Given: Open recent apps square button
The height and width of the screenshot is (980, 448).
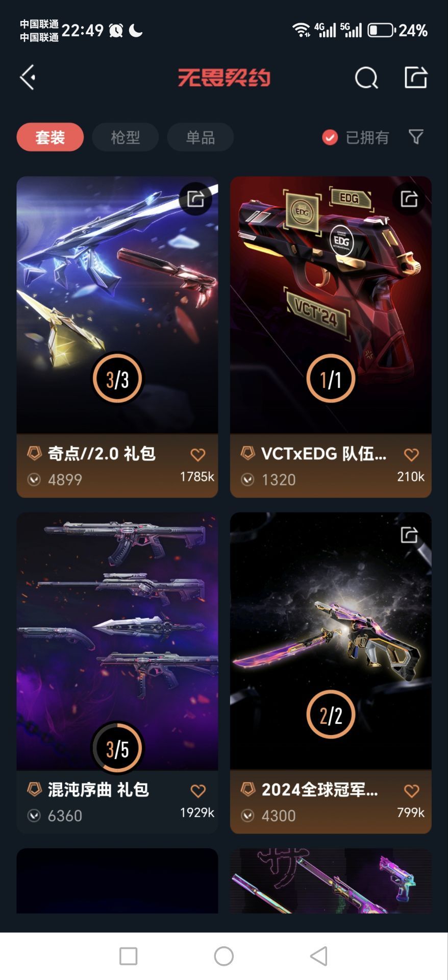Looking at the screenshot, I should pyautogui.click(x=128, y=956).
